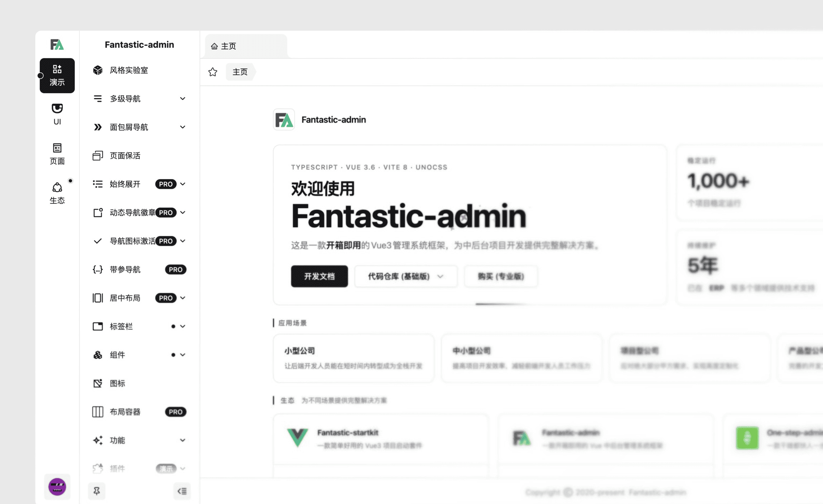Open 风格实验室 menu item
This screenshot has width=823, height=504.
pos(129,70)
